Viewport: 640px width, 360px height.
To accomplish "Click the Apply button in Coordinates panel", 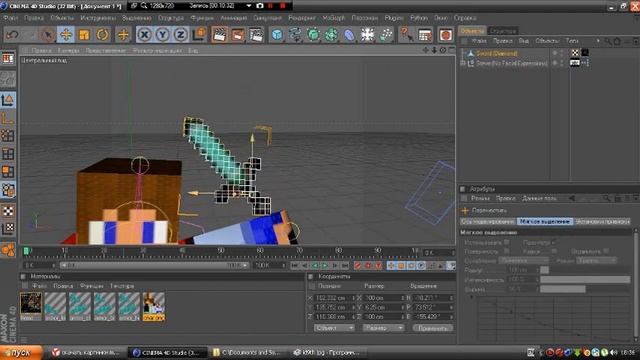I will 433,328.
